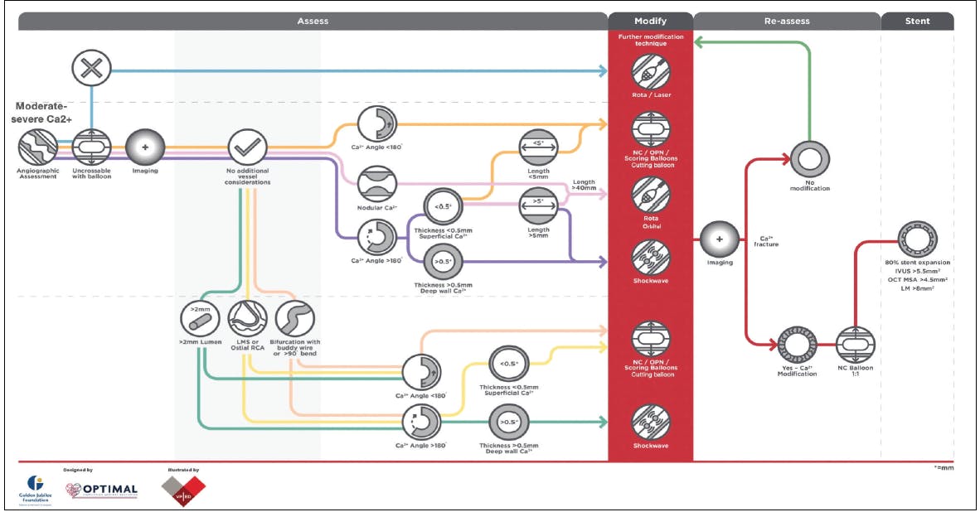Select the Angiographic Assessment icon
This screenshot has height=512, width=980.
(x=37, y=149)
